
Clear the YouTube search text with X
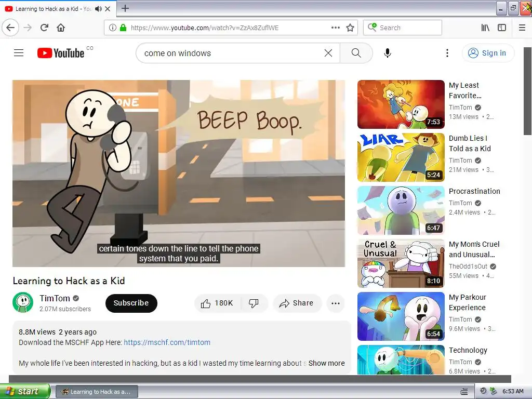pos(328,53)
